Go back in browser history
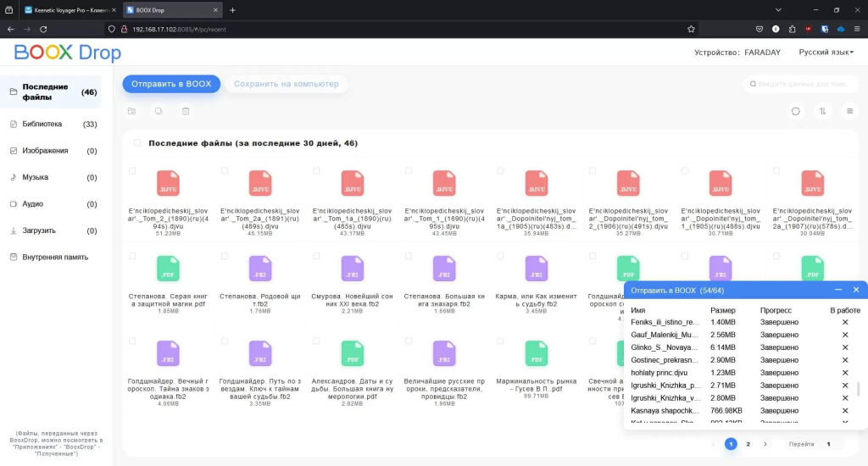Viewport: 868px width, 466px height. pos(10,30)
